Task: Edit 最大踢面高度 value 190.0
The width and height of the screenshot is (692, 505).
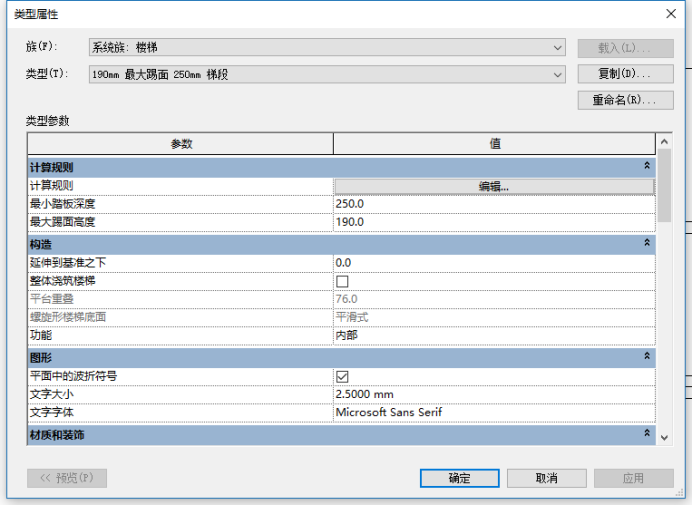Action: coord(494,222)
